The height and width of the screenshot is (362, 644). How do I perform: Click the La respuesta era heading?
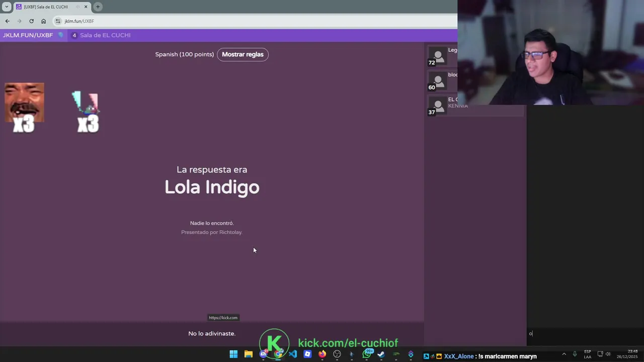pos(212,169)
